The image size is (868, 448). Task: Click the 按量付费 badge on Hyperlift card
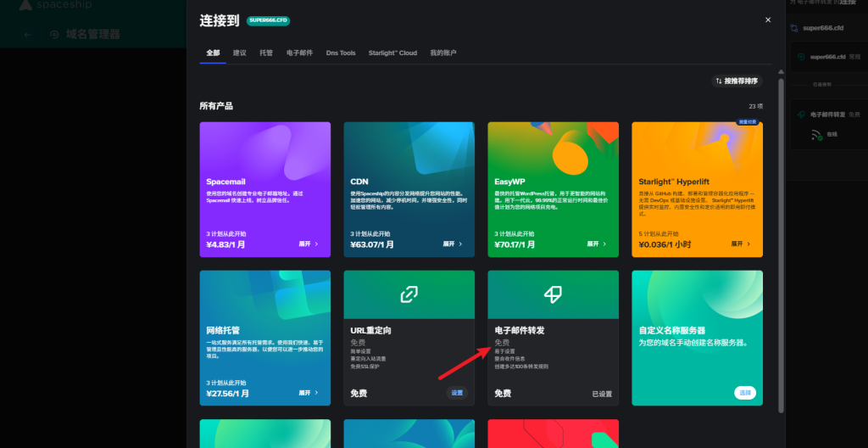[x=748, y=122]
